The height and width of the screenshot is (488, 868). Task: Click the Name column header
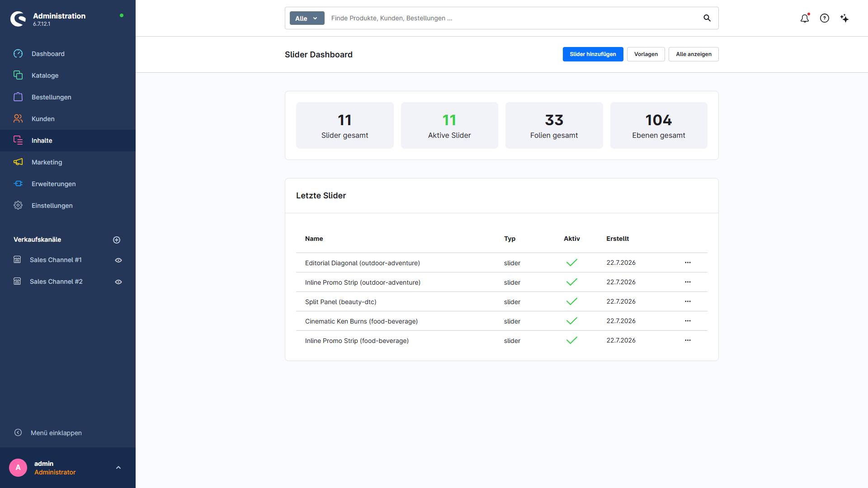click(314, 239)
